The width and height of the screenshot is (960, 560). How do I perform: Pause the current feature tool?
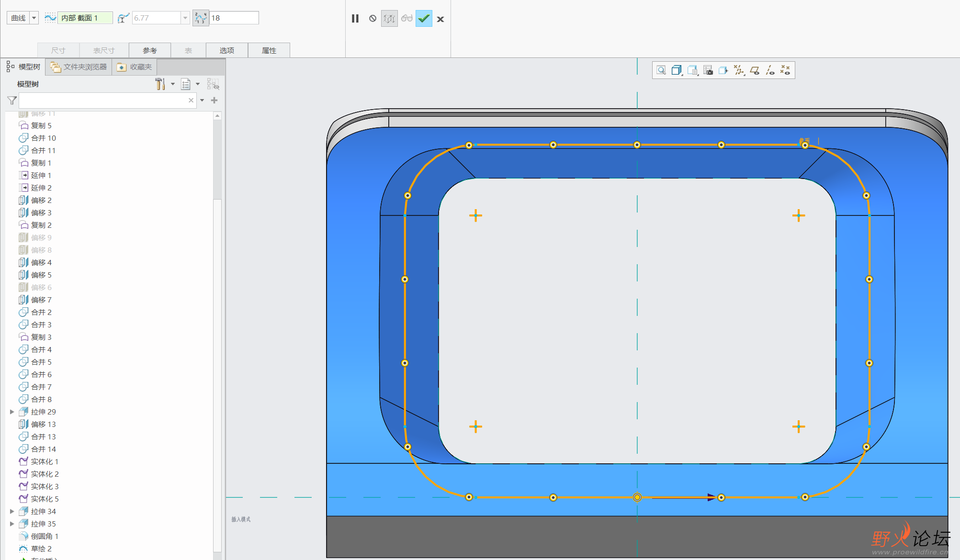coord(355,19)
